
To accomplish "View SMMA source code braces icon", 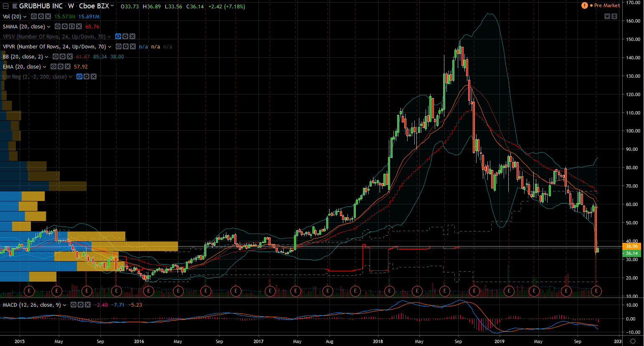I will 72,26.
